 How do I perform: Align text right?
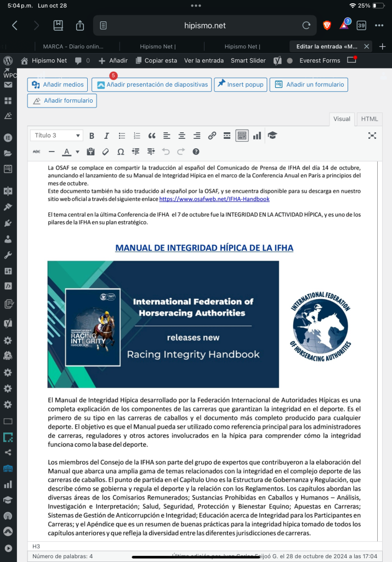(x=197, y=136)
